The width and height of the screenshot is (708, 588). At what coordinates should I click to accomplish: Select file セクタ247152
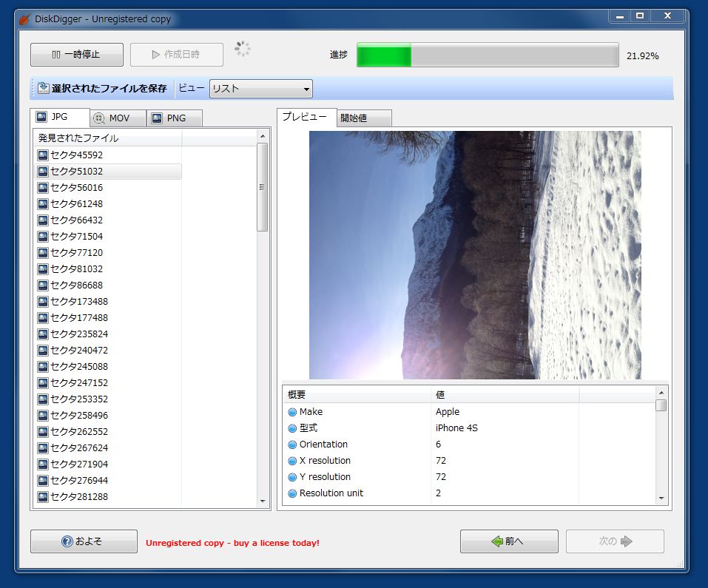coord(108,383)
